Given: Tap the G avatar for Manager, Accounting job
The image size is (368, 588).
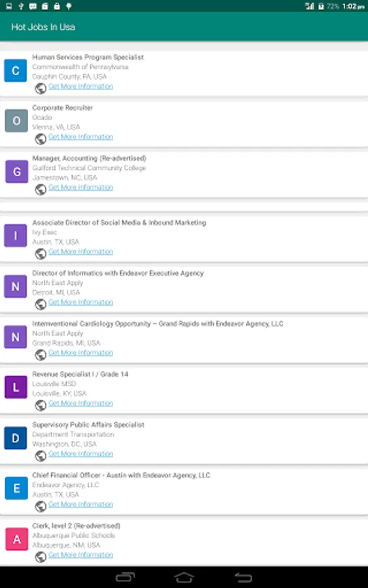Looking at the screenshot, I should coord(16,172).
